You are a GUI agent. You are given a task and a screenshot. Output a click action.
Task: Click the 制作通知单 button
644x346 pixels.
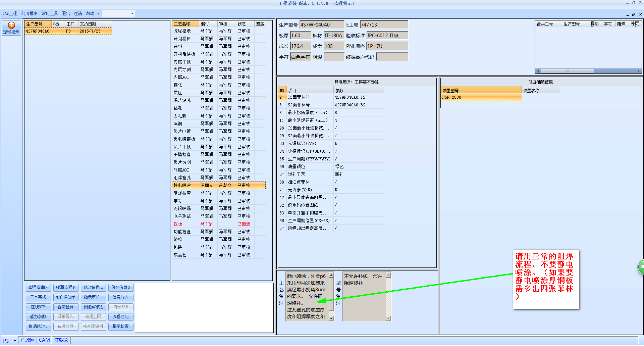coord(66,297)
